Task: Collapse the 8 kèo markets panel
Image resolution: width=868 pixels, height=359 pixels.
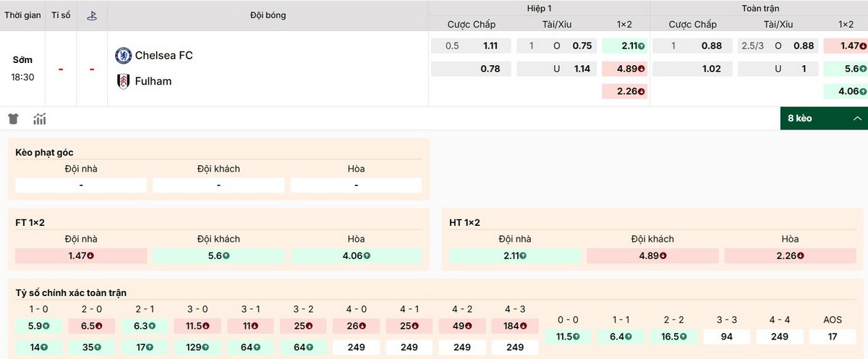Action: (x=823, y=118)
